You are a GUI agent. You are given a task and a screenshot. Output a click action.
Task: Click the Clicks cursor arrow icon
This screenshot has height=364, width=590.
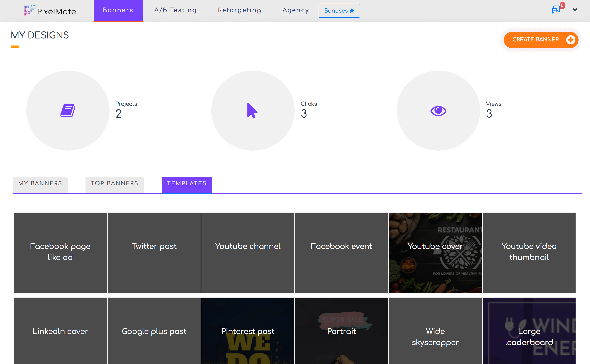[x=252, y=110]
